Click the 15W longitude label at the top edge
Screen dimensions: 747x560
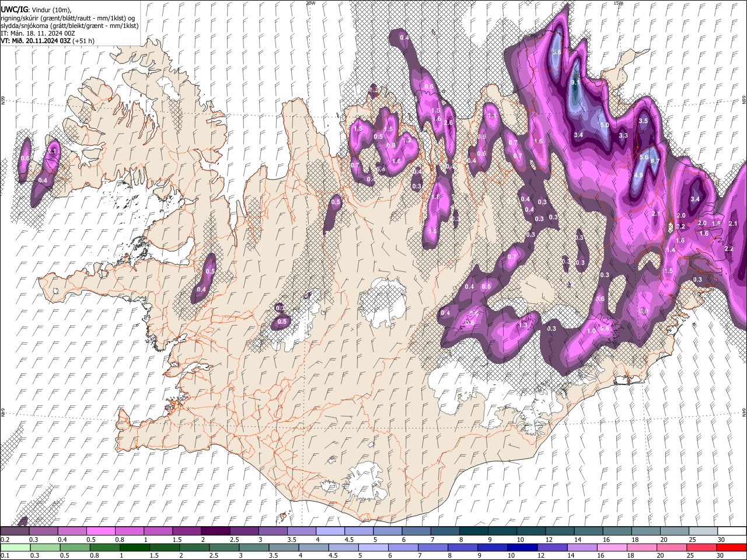pyautogui.click(x=618, y=3)
